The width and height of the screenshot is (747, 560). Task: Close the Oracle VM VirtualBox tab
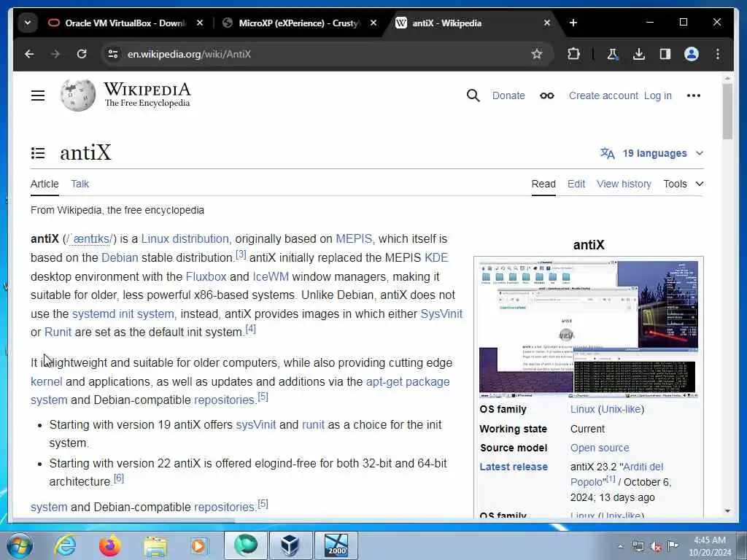tap(200, 23)
